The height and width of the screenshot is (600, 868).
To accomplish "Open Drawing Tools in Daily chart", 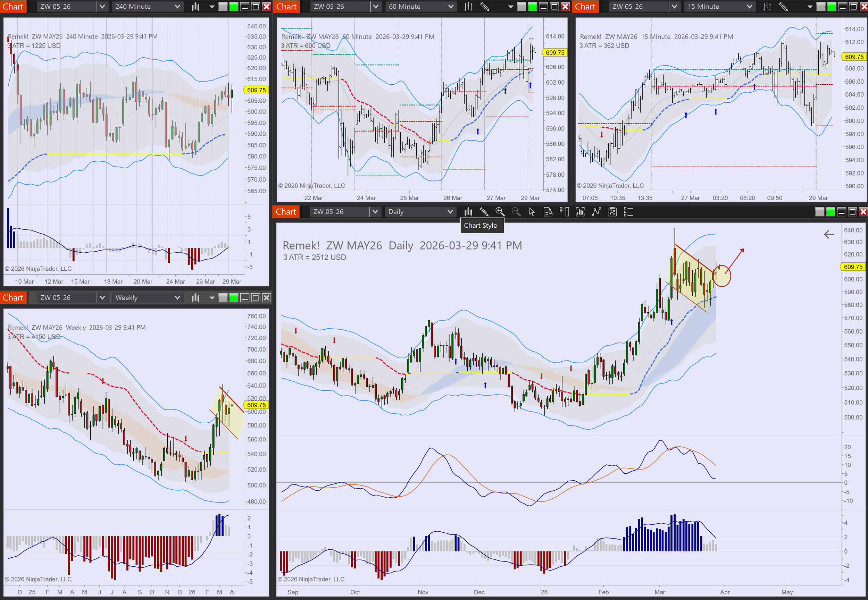I will click(x=484, y=212).
